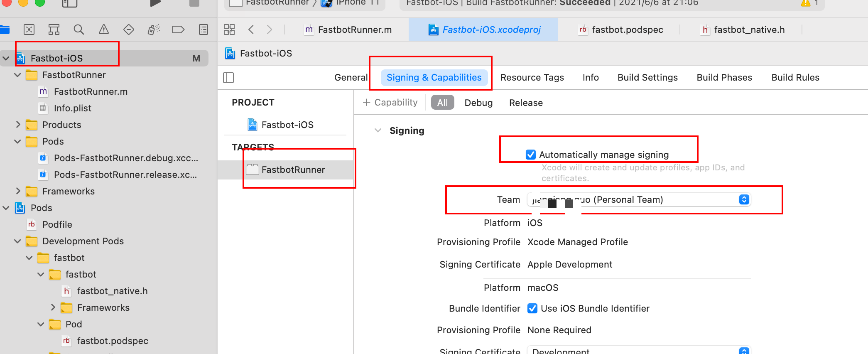This screenshot has height=354, width=868.
Task: Select the All configuration filter
Action: point(442,103)
